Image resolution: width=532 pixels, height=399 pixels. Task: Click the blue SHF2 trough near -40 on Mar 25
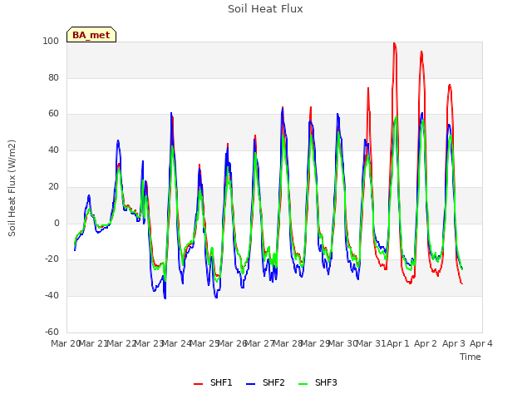216,297
